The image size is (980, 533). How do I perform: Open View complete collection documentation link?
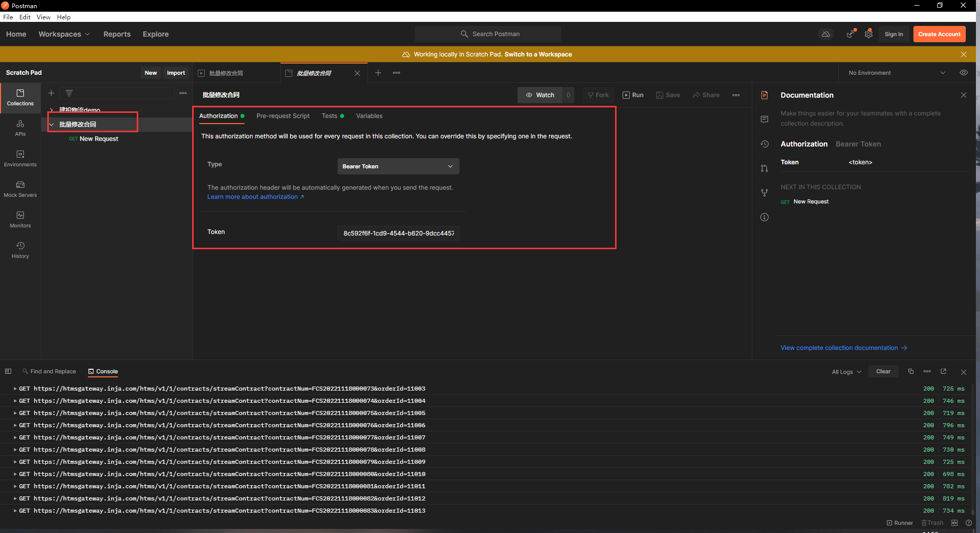(x=844, y=348)
